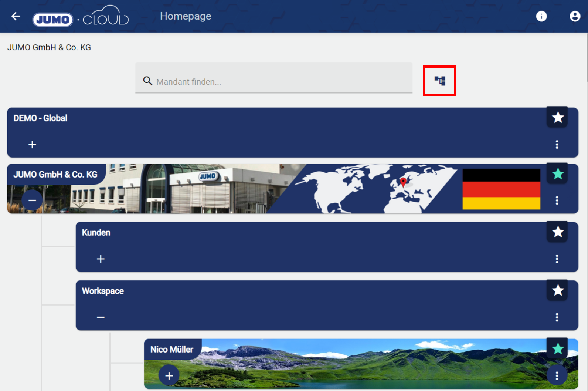Viewport: 588px width, 391px height.
Task: Toggle favorite star on DEMO - Global
Action: (x=557, y=118)
